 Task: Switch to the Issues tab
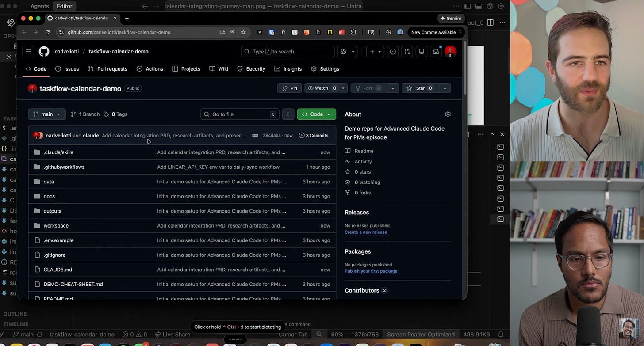[x=67, y=69]
